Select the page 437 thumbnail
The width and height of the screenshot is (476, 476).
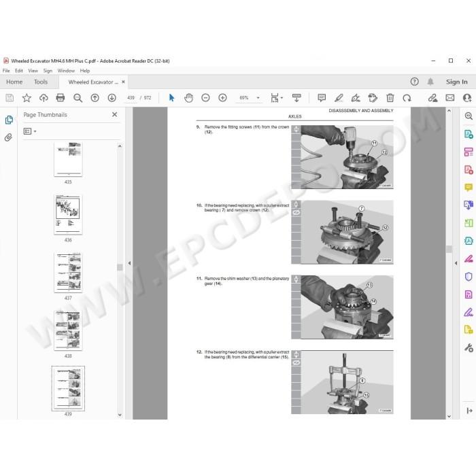coord(68,272)
